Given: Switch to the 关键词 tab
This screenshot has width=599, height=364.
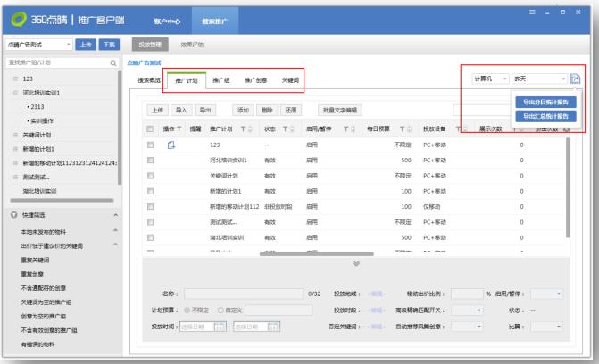Looking at the screenshot, I should [290, 80].
